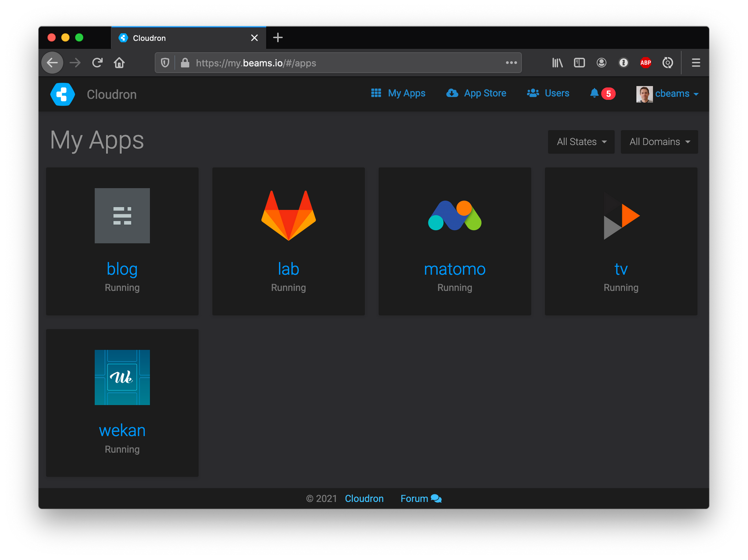Open the All Domains dropdown

click(659, 142)
